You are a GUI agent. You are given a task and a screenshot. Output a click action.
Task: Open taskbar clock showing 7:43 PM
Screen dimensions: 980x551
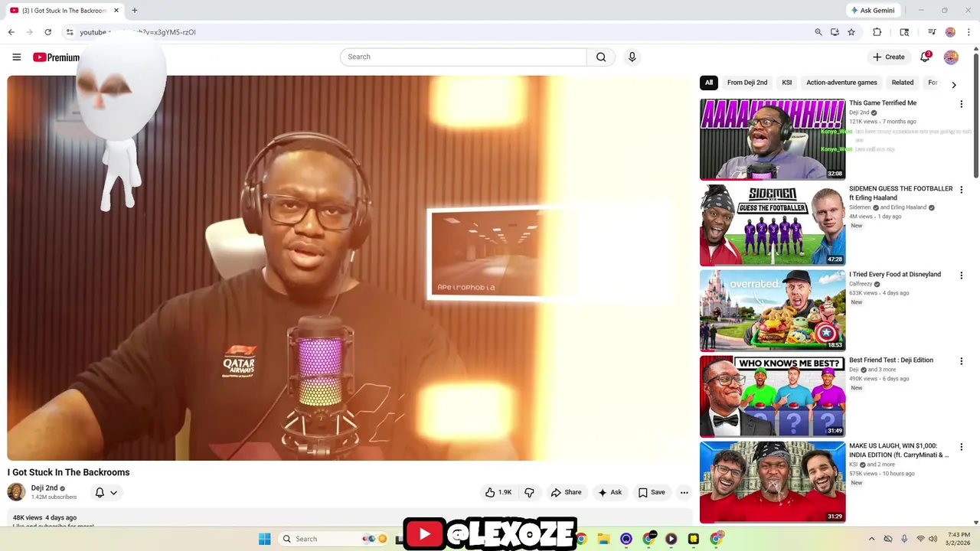pos(959,539)
